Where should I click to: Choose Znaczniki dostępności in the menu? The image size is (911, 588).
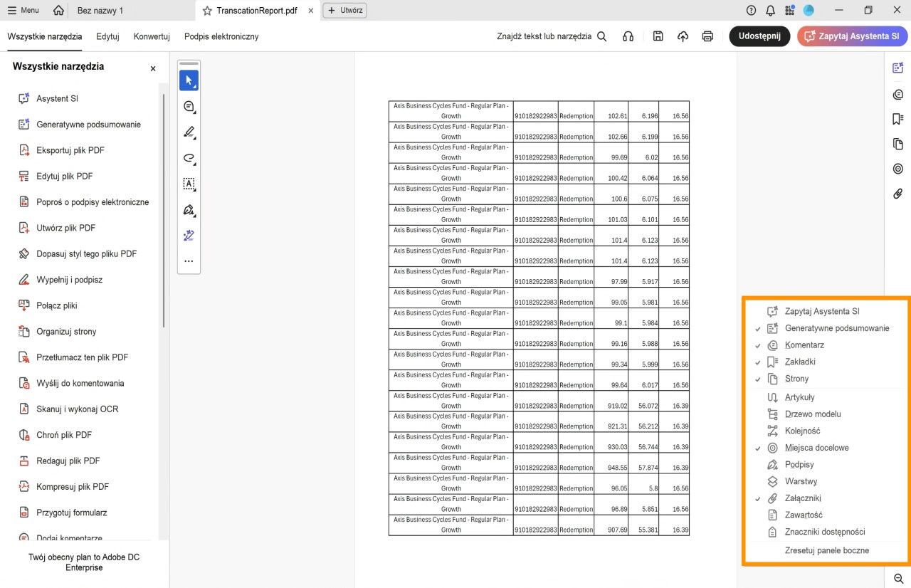click(826, 532)
